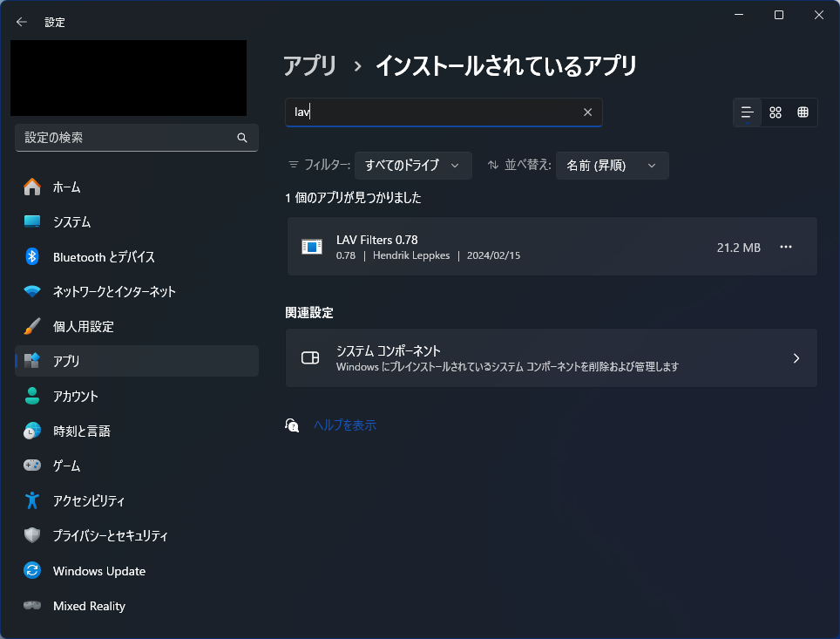The width and height of the screenshot is (840, 639).
Task: Click the Time and language globe icon
Action: 32,431
